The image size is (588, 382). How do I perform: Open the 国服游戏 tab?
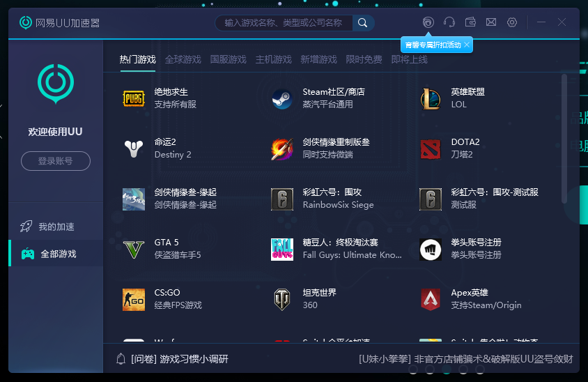[x=228, y=59]
